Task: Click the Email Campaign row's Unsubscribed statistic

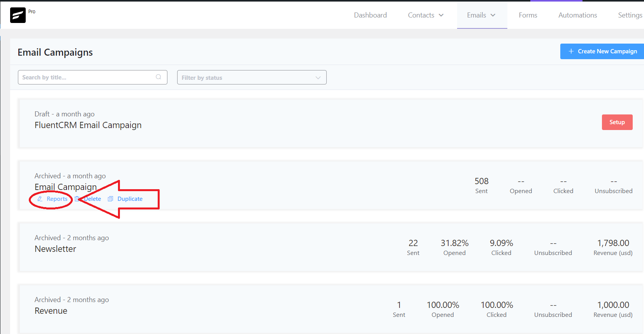Action: tap(614, 186)
